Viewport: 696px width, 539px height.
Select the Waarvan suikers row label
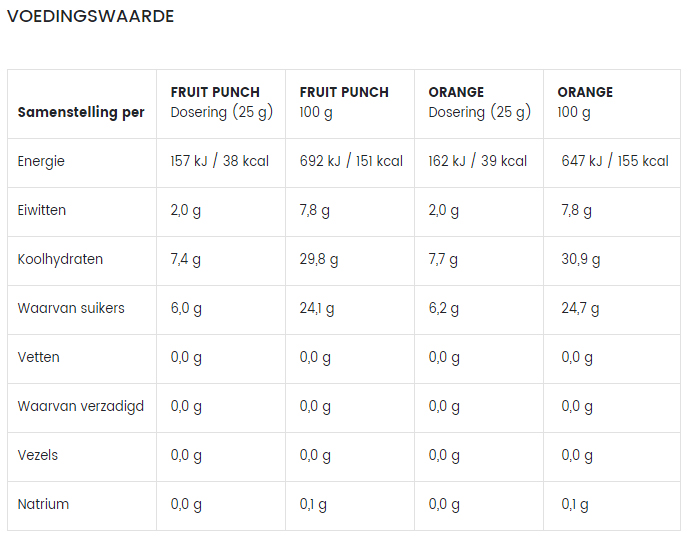click(x=71, y=308)
